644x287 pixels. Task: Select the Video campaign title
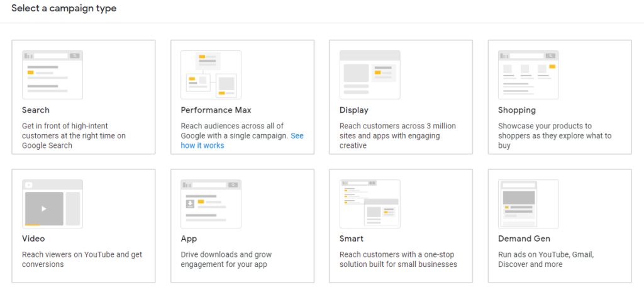pos(34,239)
